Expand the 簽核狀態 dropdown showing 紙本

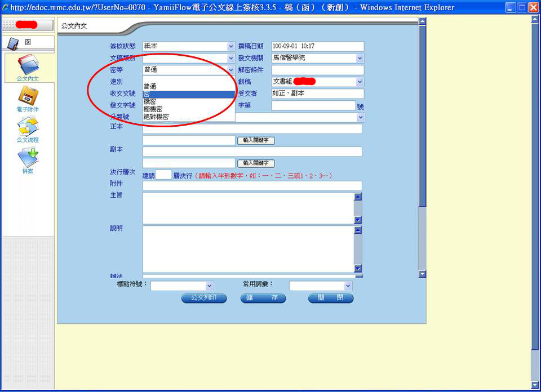point(231,46)
